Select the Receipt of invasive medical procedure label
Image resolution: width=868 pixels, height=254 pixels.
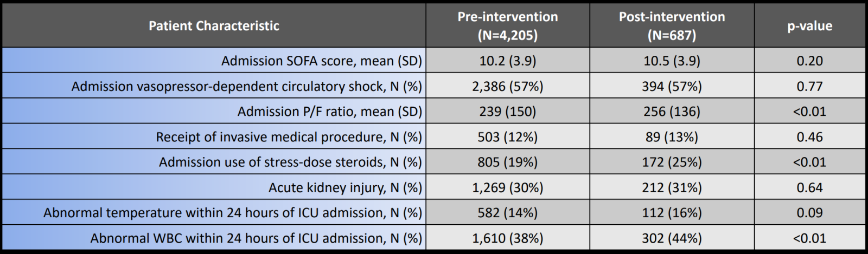289,137
